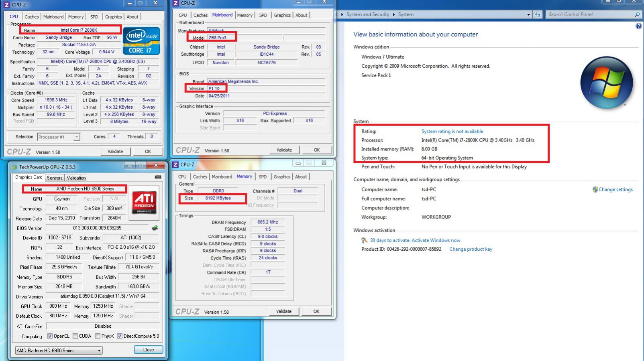Open the Change settings link
The width and height of the screenshot is (644, 361).
(615, 190)
